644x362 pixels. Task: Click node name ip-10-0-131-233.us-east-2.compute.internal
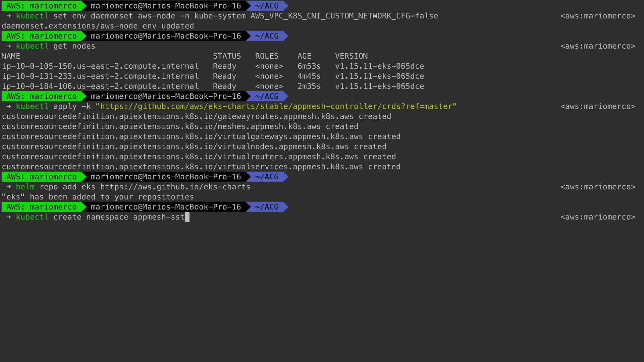(100, 76)
